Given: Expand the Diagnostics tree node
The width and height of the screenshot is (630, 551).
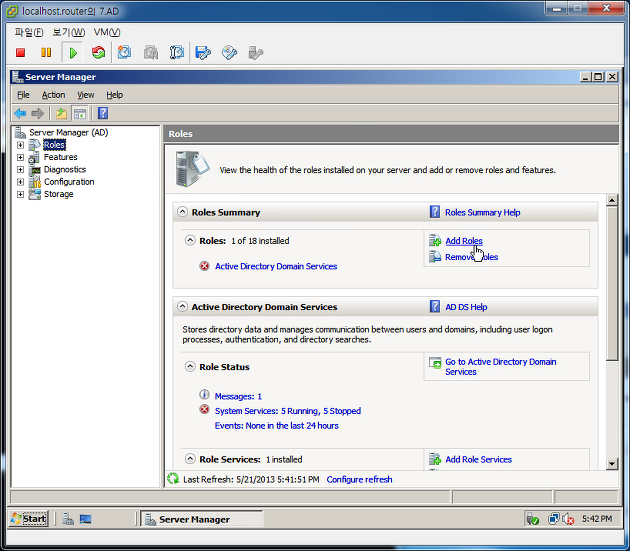Looking at the screenshot, I should click(20, 170).
